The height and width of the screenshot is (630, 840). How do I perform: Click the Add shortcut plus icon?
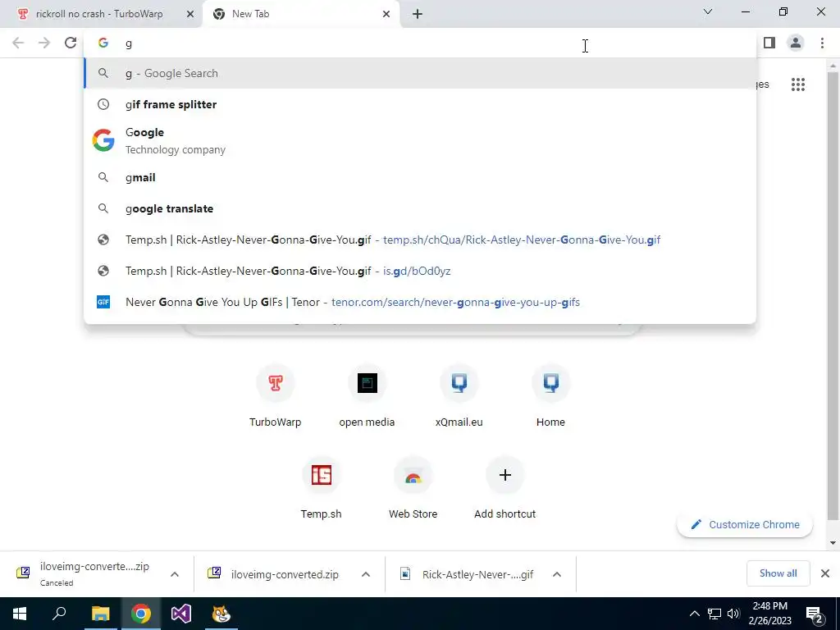(x=504, y=475)
